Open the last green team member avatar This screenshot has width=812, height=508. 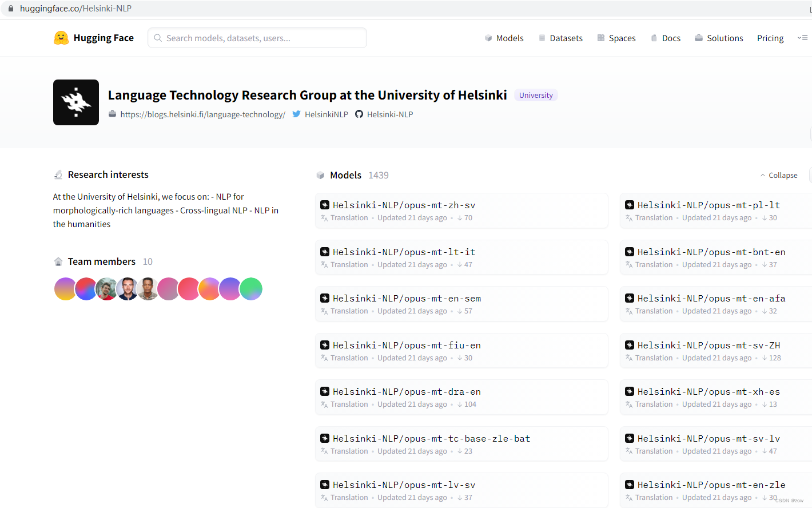(251, 289)
